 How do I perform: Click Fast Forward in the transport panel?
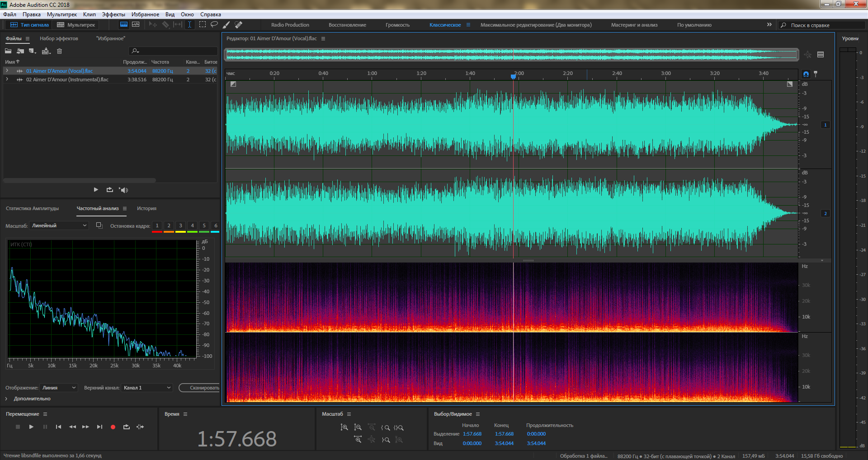[x=85, y=427]
